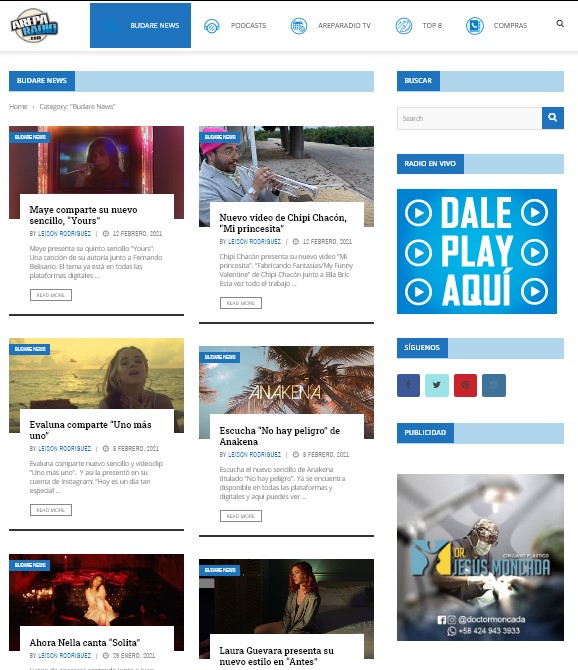
Task: Submit search with blue magnifier button
Action: 553,118
